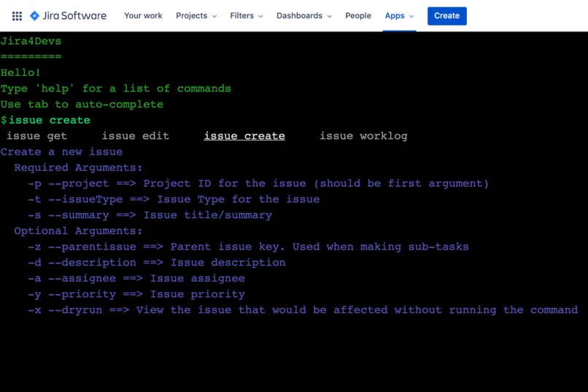Click the 'Create a new issue' line
Screen dimensions: 588x392
coord(61,152)
